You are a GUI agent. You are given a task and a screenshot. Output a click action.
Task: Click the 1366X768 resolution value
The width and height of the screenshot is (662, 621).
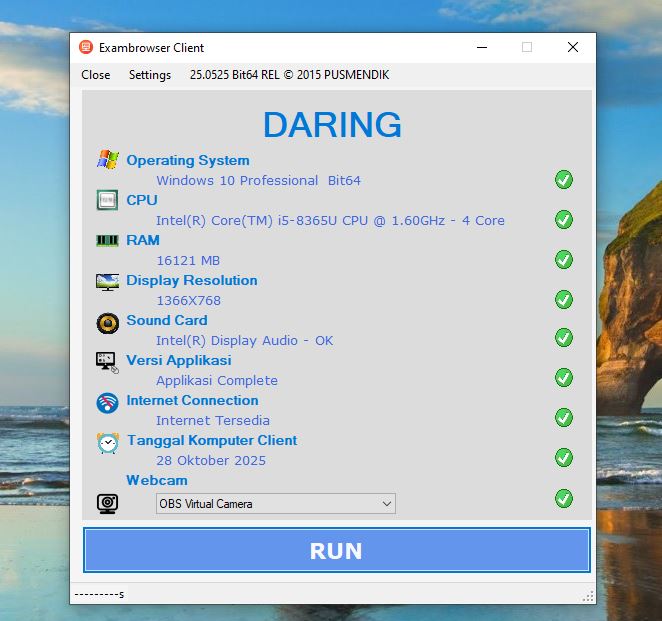[x=189, y=301]
